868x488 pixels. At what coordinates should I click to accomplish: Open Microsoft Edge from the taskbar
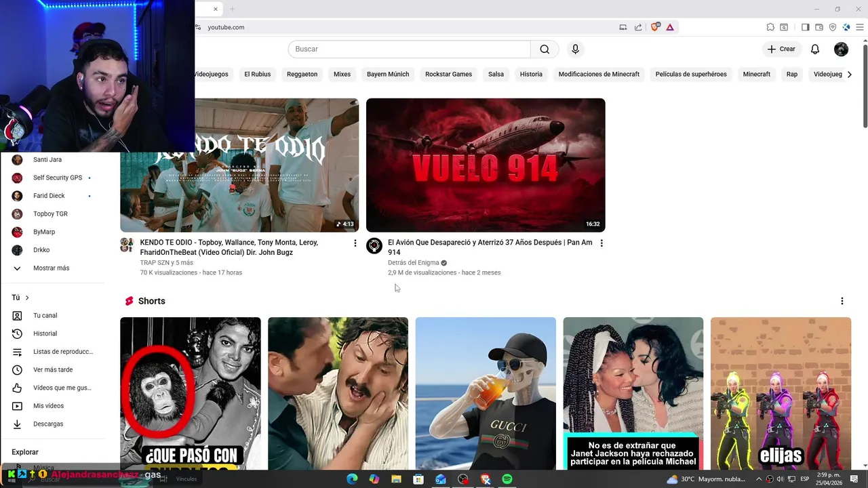point(352,479)
